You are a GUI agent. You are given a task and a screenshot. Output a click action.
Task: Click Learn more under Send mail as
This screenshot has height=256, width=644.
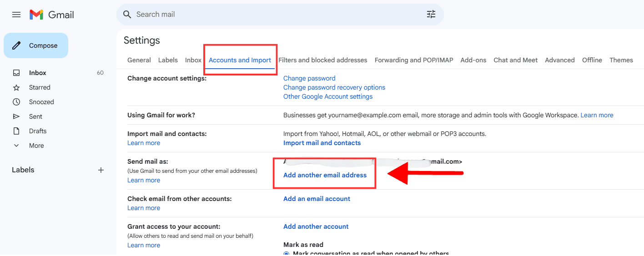point(144,180)
